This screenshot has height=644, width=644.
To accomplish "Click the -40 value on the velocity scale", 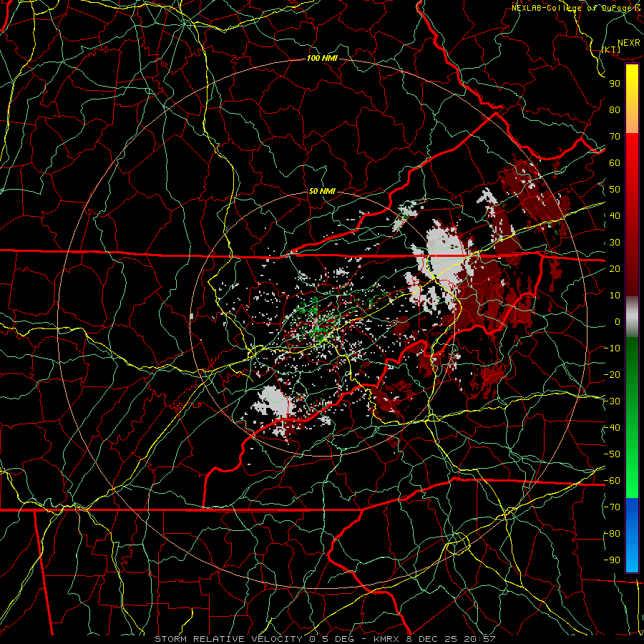I will (x=612, y=428).
